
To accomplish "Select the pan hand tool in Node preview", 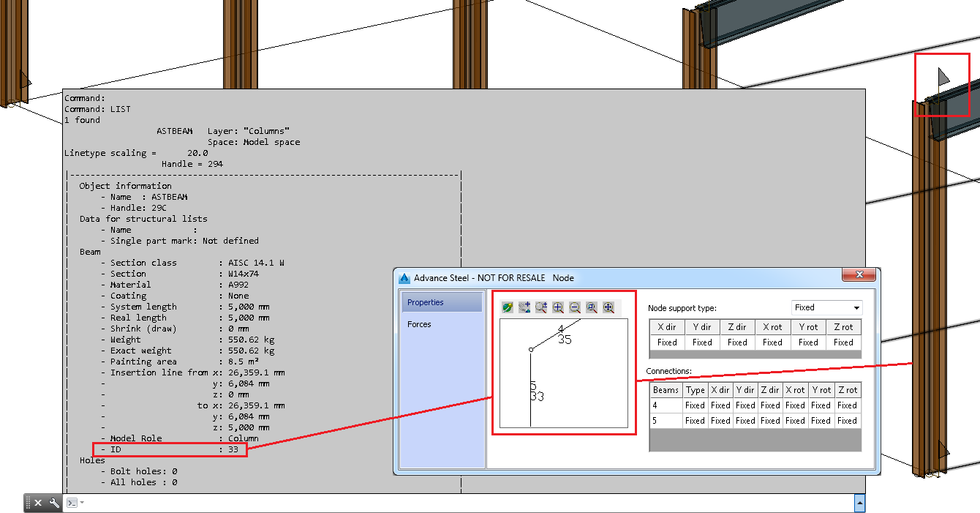I will 524,308.
